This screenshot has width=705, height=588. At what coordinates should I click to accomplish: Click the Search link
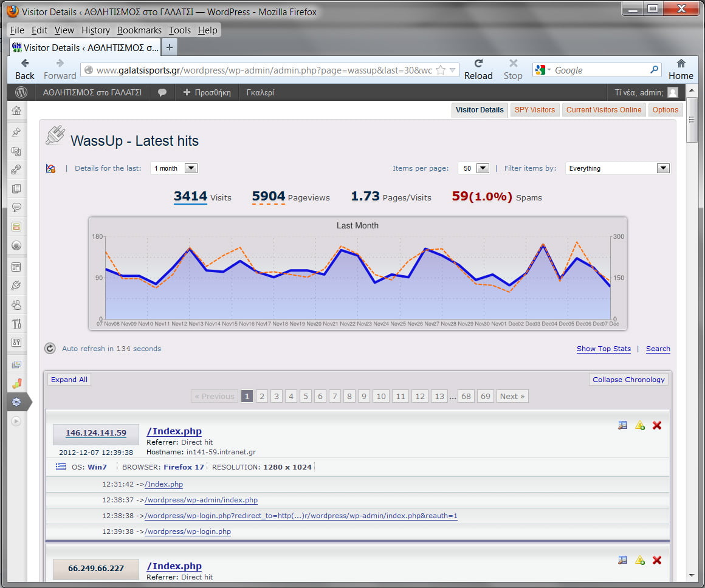tap(658, 349)
